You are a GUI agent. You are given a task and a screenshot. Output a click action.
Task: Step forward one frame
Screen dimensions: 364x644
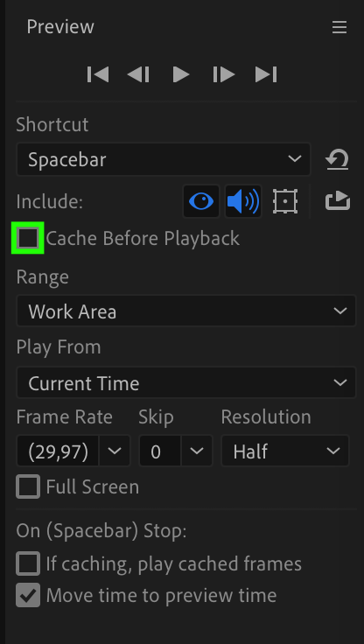point(223,74)
